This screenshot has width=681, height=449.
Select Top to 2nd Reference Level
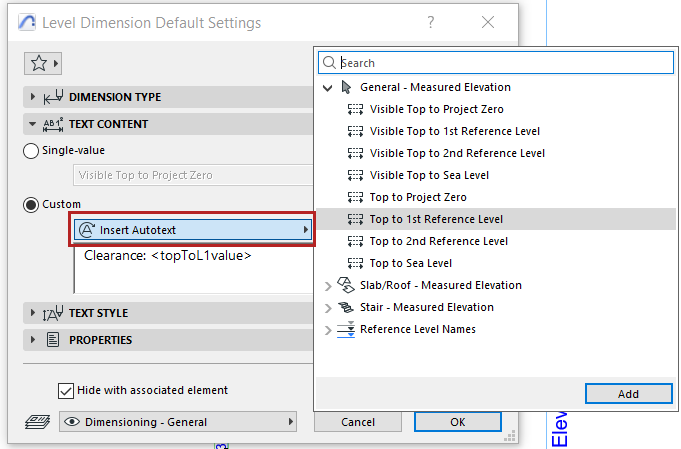438,241
